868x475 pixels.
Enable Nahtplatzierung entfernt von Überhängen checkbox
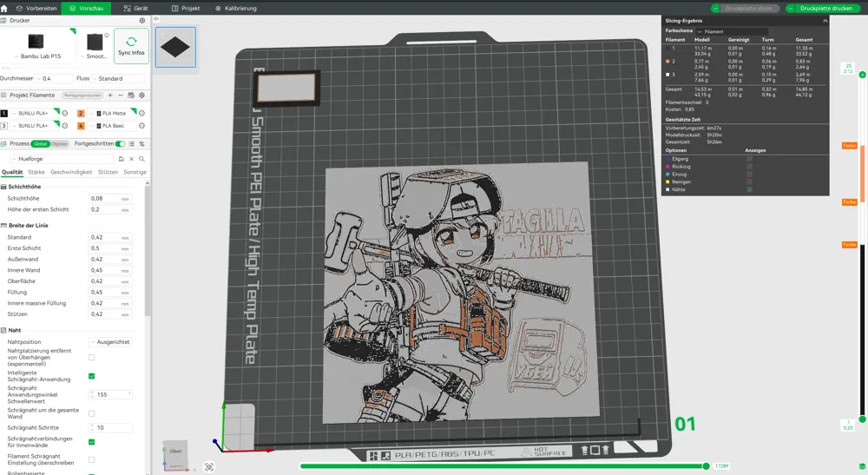coord(92,358)
